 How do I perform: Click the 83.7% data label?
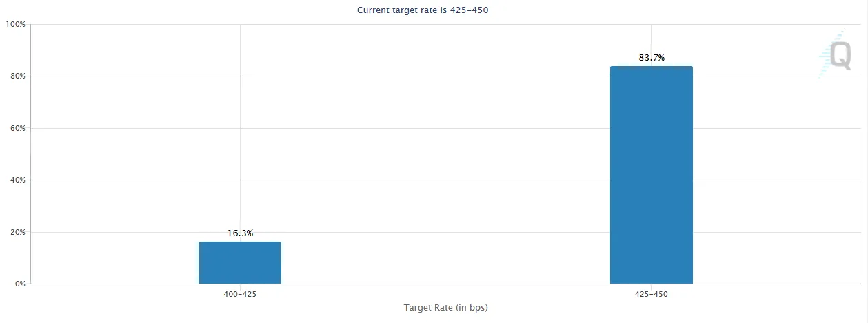(x=652, y=58)
